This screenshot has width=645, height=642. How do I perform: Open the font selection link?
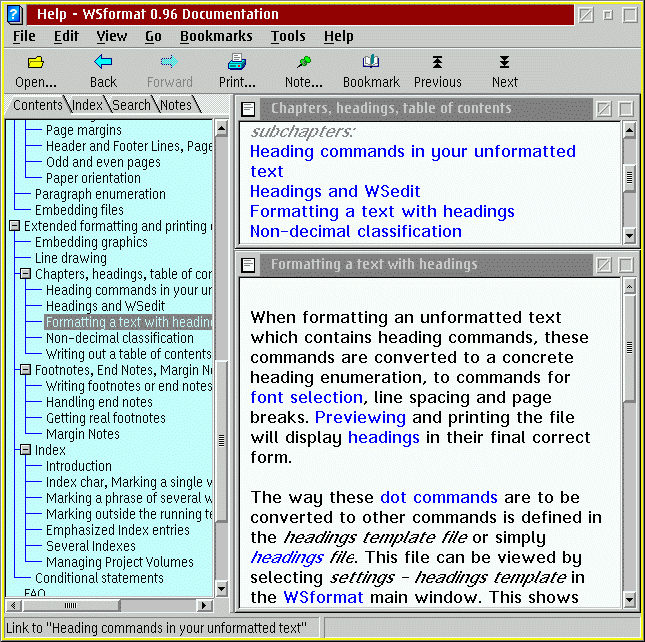[x=306, y=397]
